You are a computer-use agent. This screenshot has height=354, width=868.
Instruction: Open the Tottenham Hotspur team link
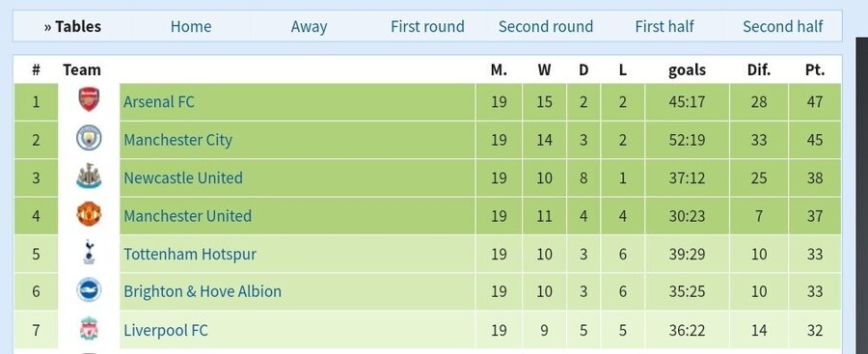(190, 255)
